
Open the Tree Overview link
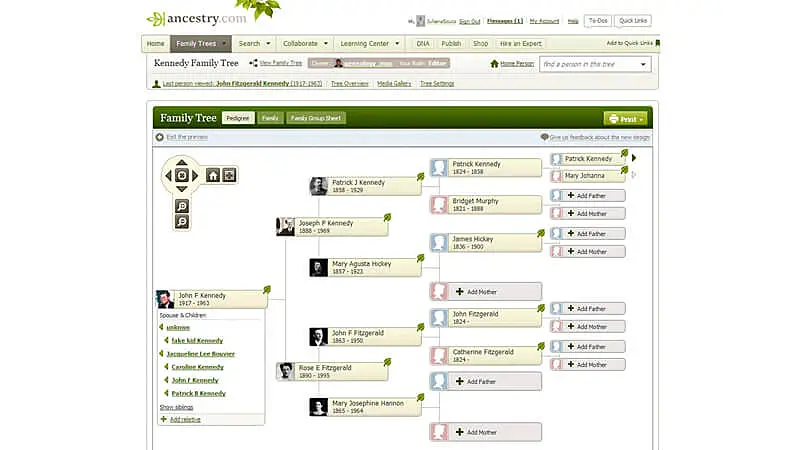[349, 84]
